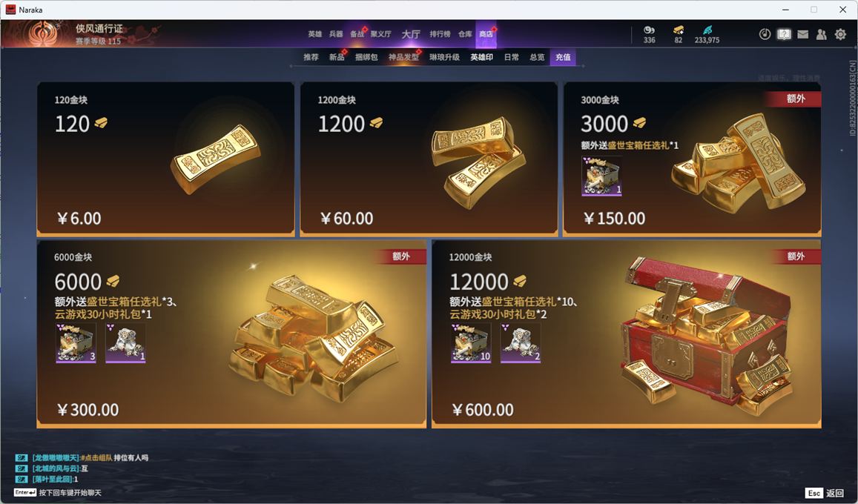Purchase the 12000 gold chest pack
This screenshot has width=858, height=504.
[627, 334]
